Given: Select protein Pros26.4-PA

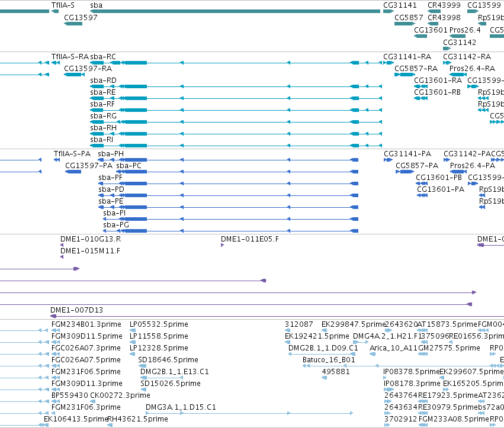Looking at the screenshot, I should coord(458,172).
